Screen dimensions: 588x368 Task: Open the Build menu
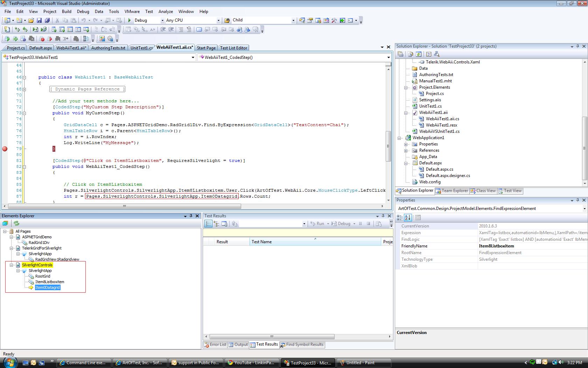pos(66,11)
